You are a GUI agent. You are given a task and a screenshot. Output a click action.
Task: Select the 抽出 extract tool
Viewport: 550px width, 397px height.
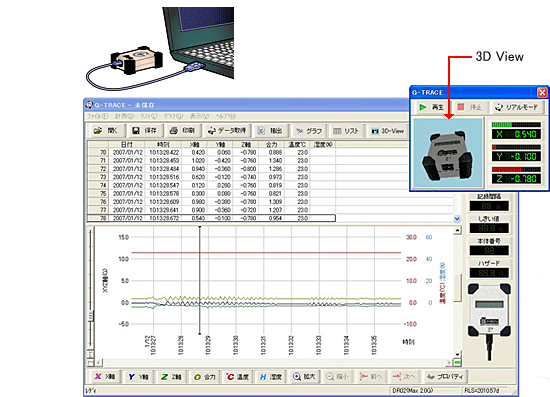[270, 131]
